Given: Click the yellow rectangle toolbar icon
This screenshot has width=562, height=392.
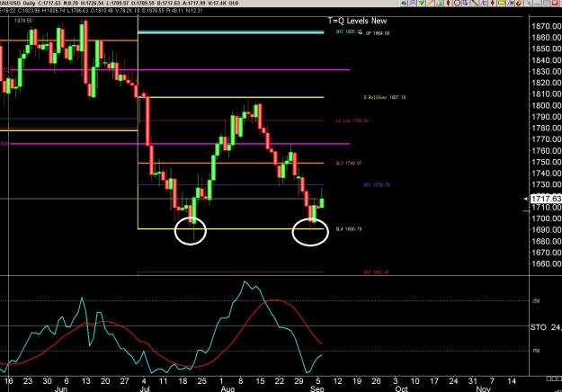Looking at the screenshot, I should click(502, 3).
